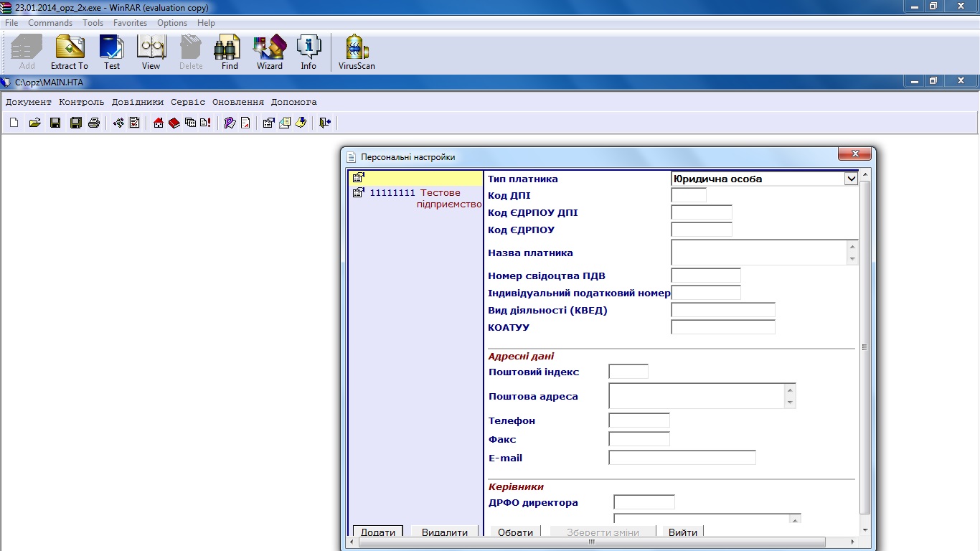Click the Вийти button

[682, 532]
